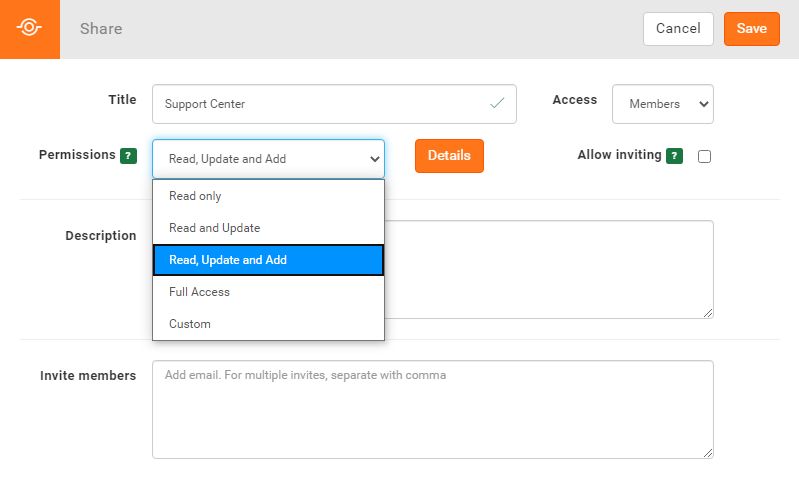Enable the Allow inviting checkbox
The height and width of the screenshot is (498, 799).
[704, 157]
